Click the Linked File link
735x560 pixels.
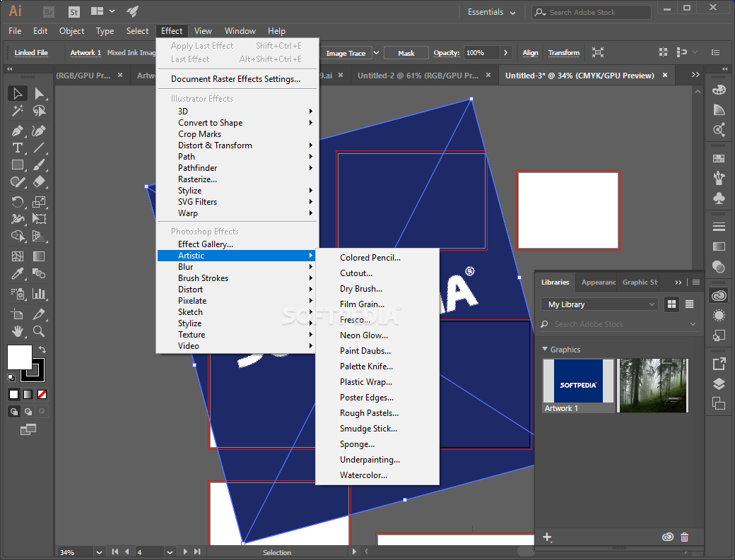click(x=31, y=53)
